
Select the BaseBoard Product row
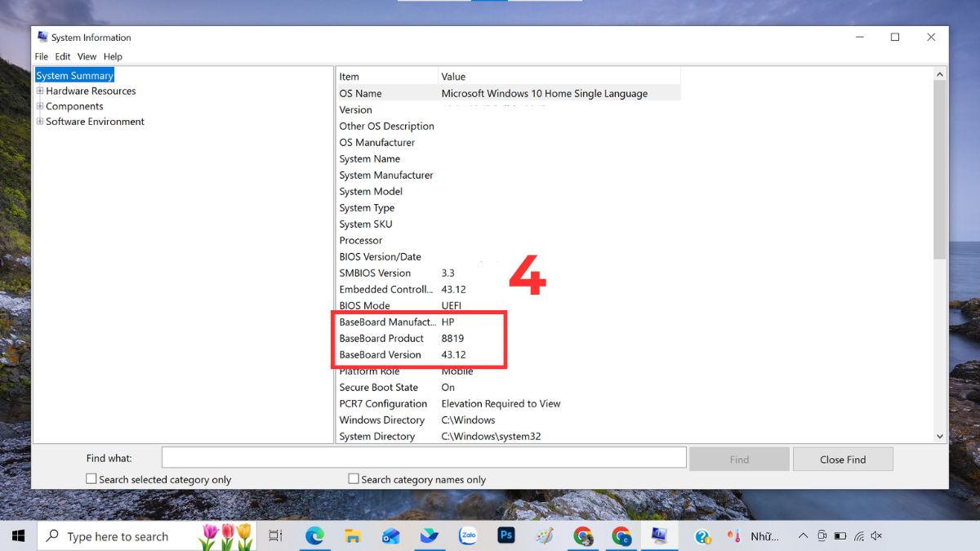point(508,338)
